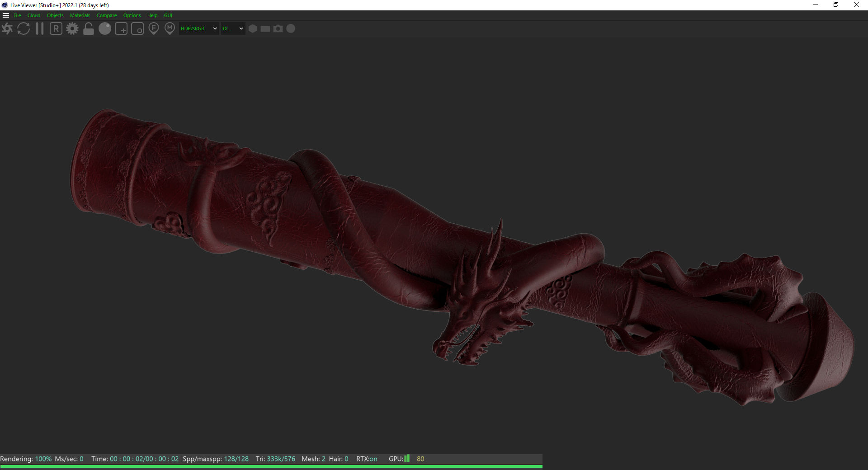Screen dimensions: 868x470
Task: Click the gray circle toolbar icon
Action: 291,28
